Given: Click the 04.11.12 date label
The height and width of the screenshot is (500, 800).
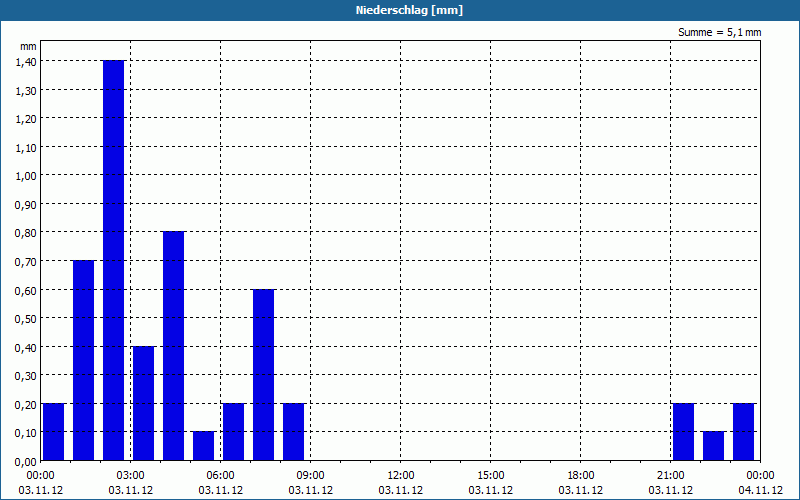Looking at the screenshot, I should tap(760, 490).
